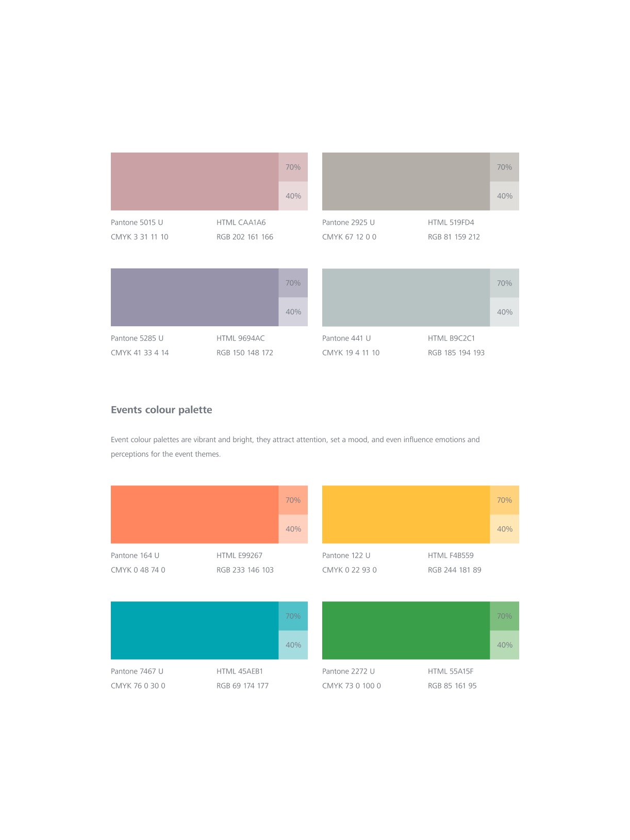Select the Pantone 5285 U purple swatch
The height and width of the screenshot is (840, 630).
point(195,297)
